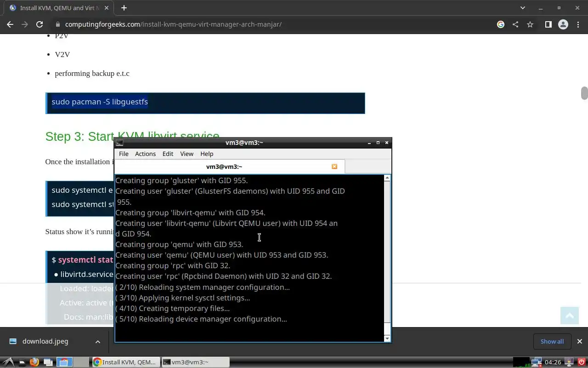Click the red power button tray icon
This screenshot has width=588, height=368.
click(581, 362)
